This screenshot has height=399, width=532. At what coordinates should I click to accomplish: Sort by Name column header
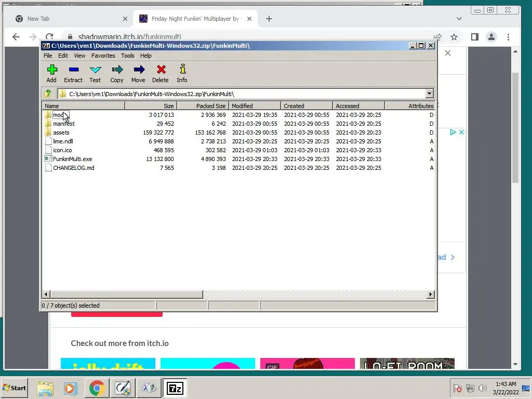point(84,106)
